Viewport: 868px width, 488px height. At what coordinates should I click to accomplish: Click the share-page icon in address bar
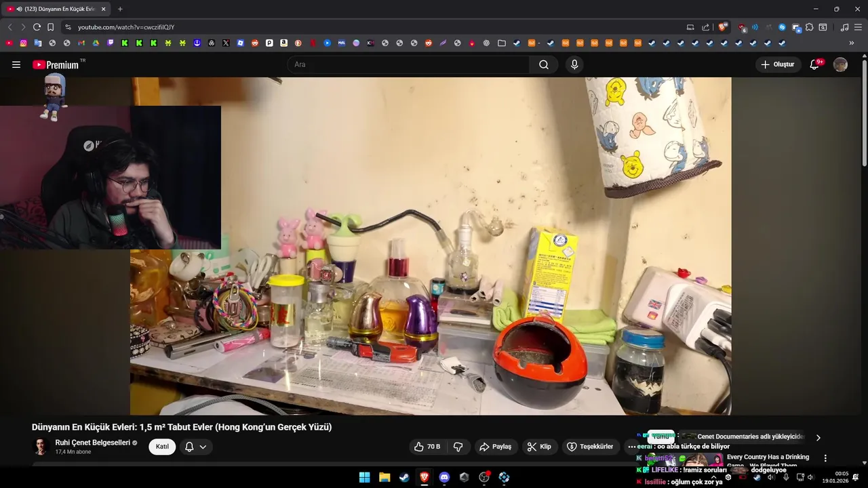[705, 27]
